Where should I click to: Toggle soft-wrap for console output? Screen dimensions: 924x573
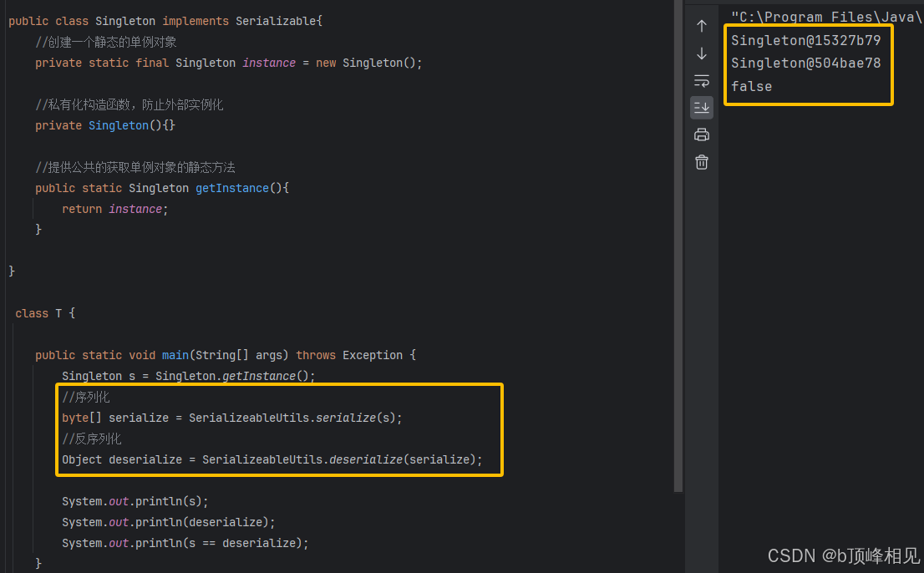coord(702,81)
